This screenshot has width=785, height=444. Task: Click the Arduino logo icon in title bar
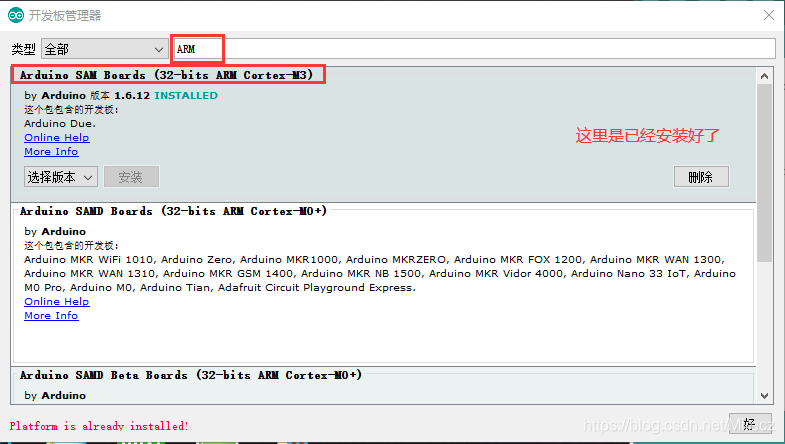(x=16, y=15)
